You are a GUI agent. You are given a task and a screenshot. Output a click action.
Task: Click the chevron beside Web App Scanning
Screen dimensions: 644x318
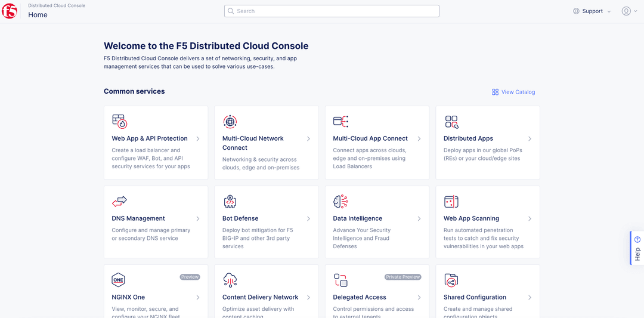coord(530,219)
